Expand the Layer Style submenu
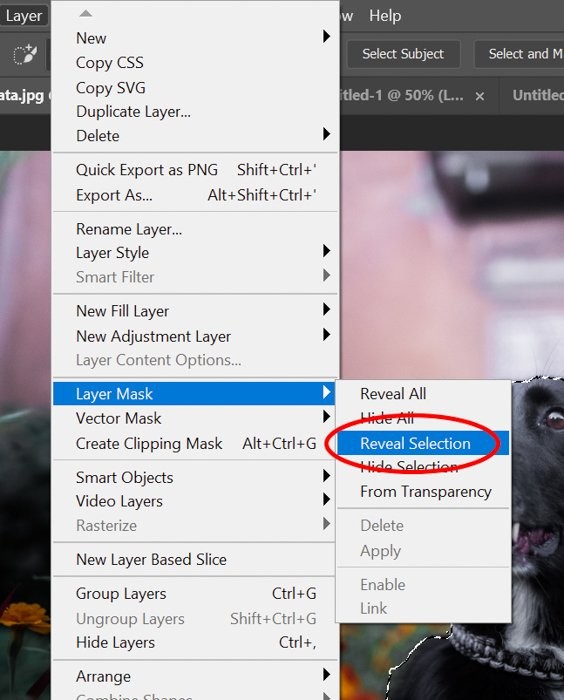Image resolution: width=564 pixels, height=700 pixels. (194, 253)
